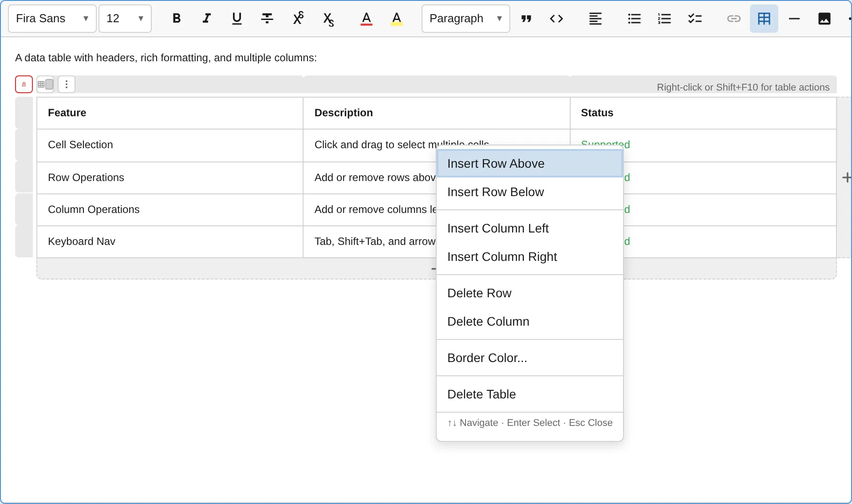Screen dimensions: 852x504
Task: Insert a code block
Action: tap(556, 19)
